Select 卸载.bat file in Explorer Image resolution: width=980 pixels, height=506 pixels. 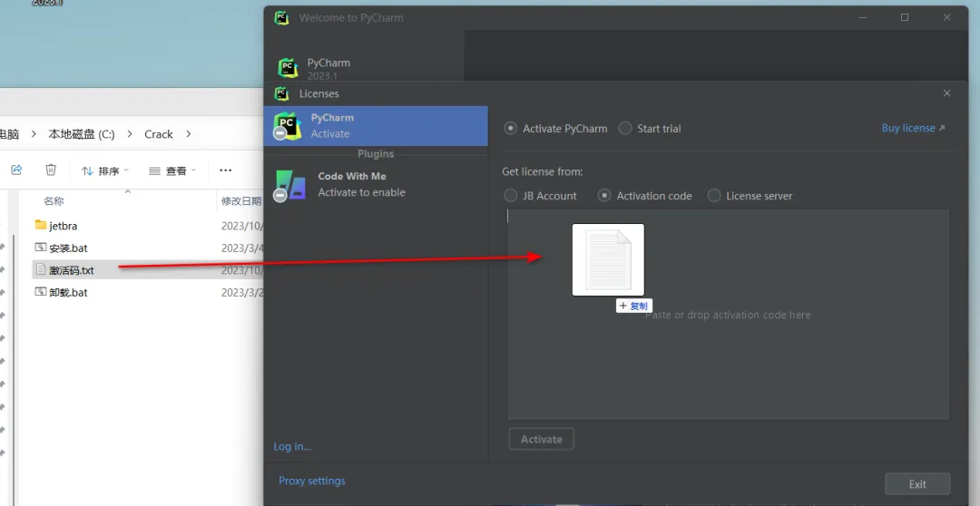(68, 292)
